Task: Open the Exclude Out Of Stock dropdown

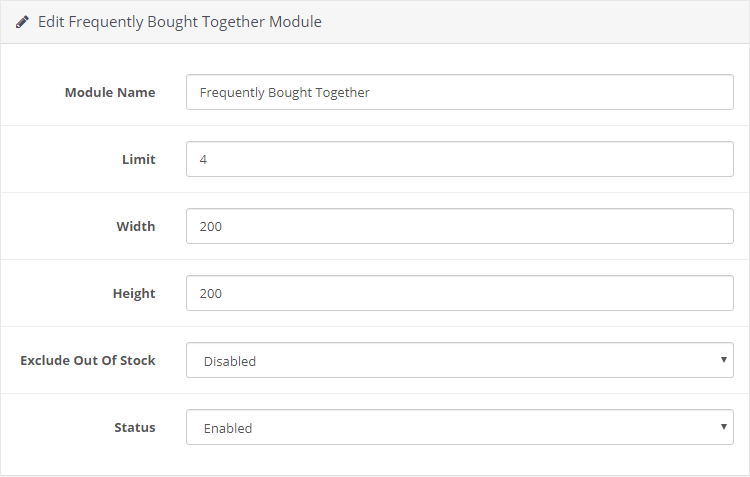Action: 460,360
